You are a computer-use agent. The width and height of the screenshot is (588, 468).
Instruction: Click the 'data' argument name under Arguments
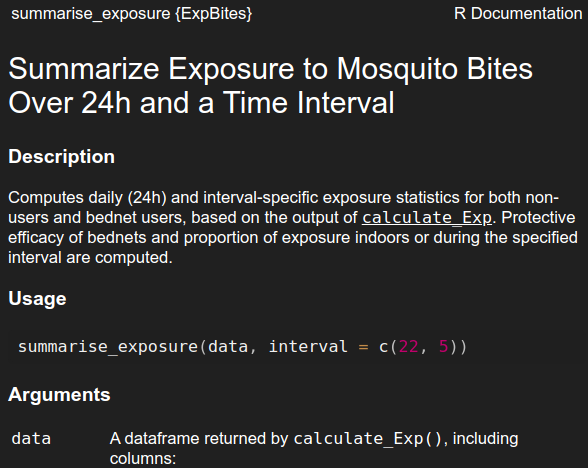click(31, 439)
